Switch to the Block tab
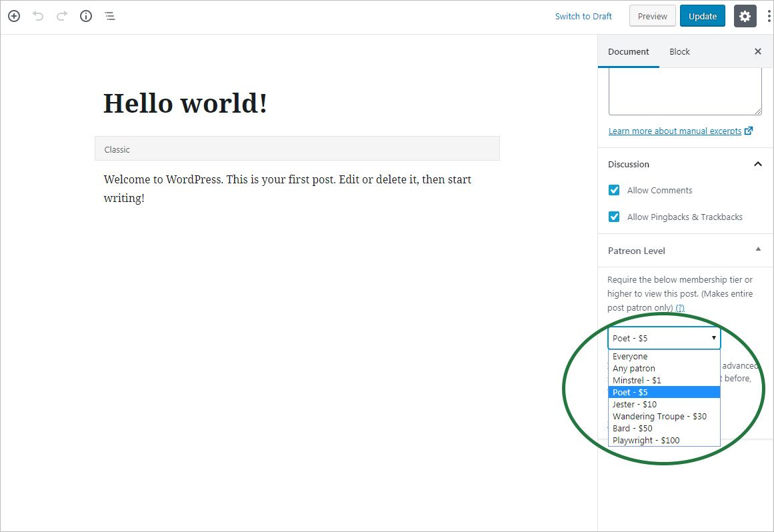Screen dimensions: 774x532 coord(679,51)
